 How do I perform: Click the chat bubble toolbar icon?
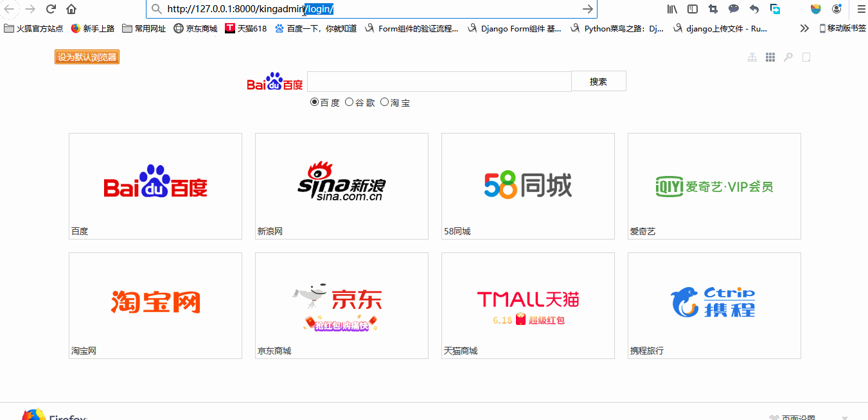(x=734, y=9)
